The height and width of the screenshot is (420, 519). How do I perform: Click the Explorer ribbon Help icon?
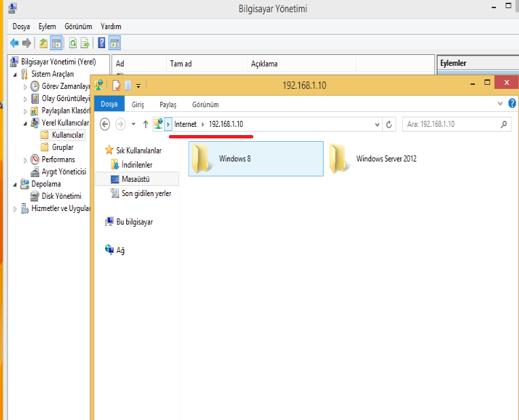pos(512,104)
